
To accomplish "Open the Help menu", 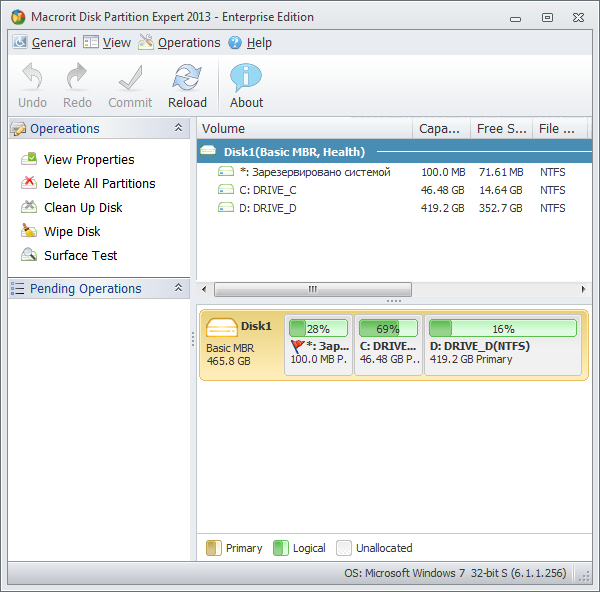I will pos(250,42).
